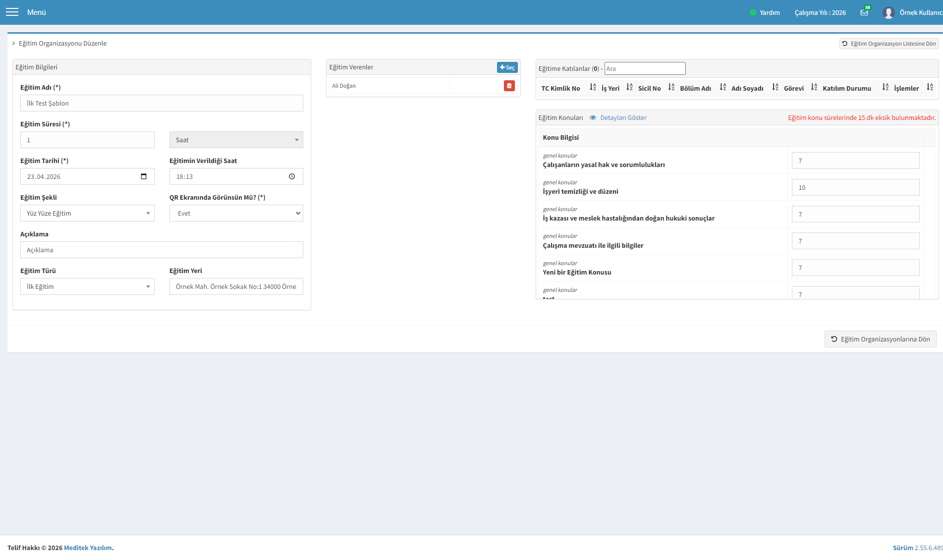
Task: Sort the Adı Soyadı column
Action: click(775, 87)
